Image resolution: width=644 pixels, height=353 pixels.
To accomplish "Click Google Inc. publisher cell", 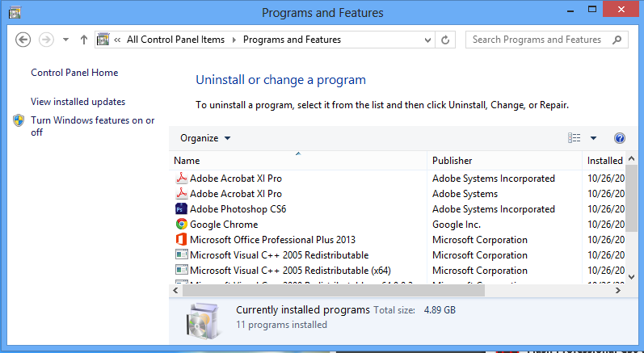I will (457, 225).
